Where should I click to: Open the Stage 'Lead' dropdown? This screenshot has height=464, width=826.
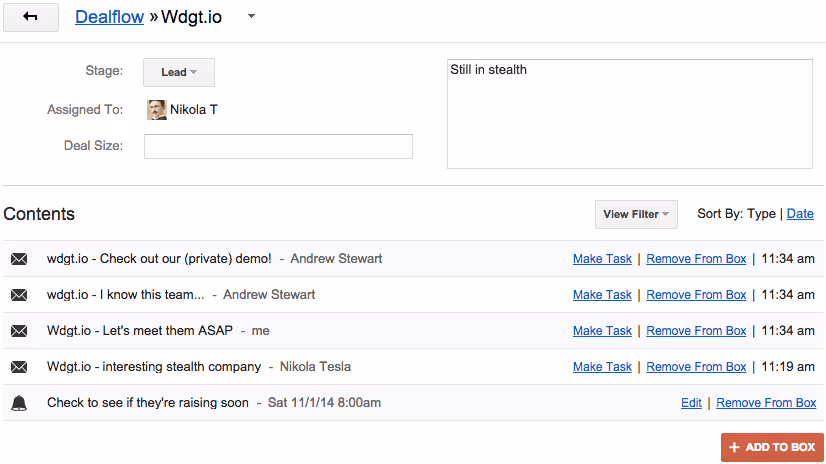click(179, 72)
